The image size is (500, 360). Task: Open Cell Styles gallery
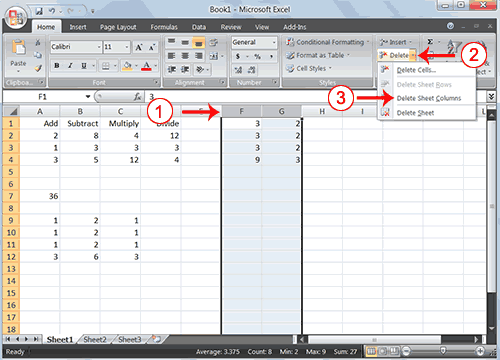pyautogui.click(x=309, y=69)
